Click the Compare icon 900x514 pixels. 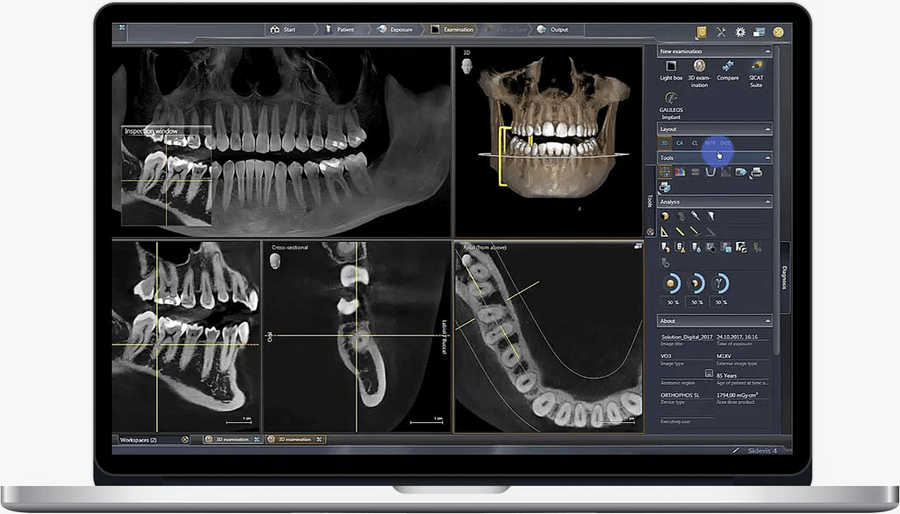coord(728,67)
